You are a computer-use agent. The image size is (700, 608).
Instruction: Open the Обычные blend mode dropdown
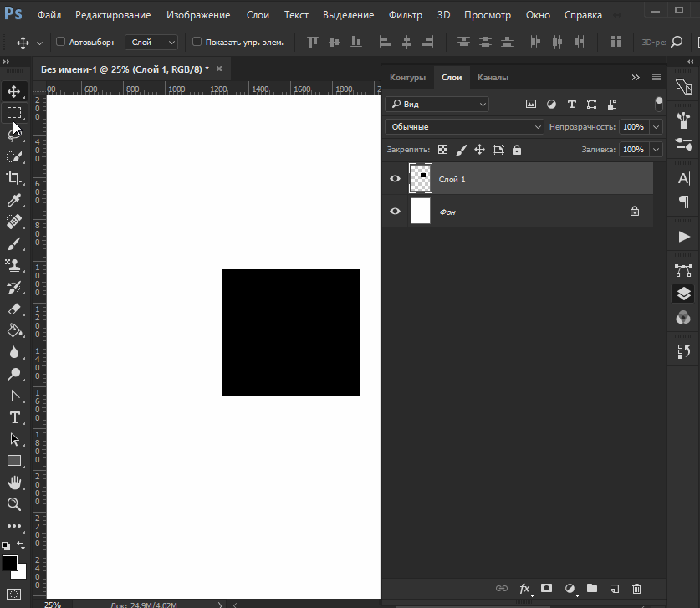(x=464, y=127)
